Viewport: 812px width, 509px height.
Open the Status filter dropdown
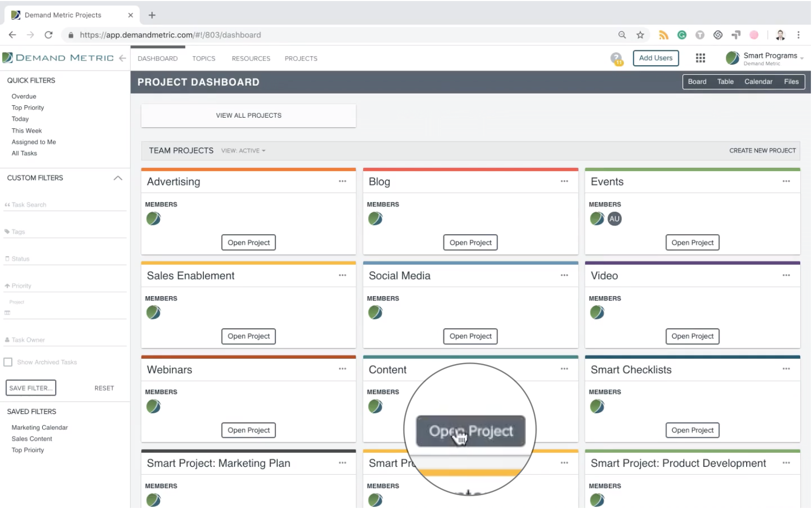(x=65, y=259)
